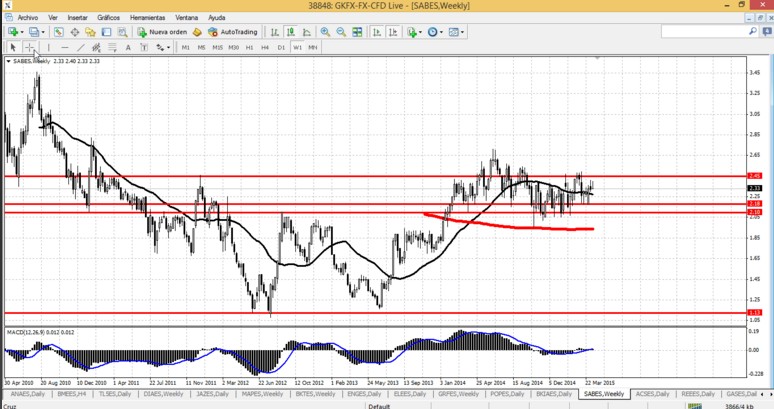Click the New Chart icon
The width and height of the screenshot is (774, 409).
click(12, 32)
